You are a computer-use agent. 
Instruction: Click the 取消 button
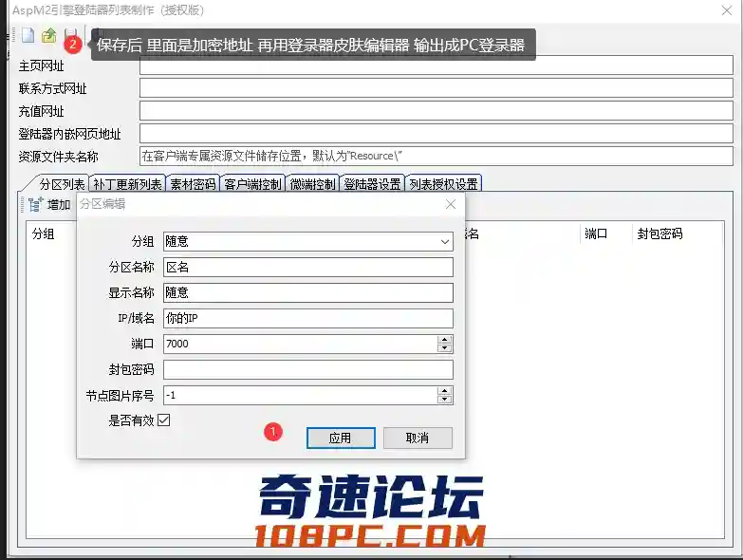[x=418, y=438]
